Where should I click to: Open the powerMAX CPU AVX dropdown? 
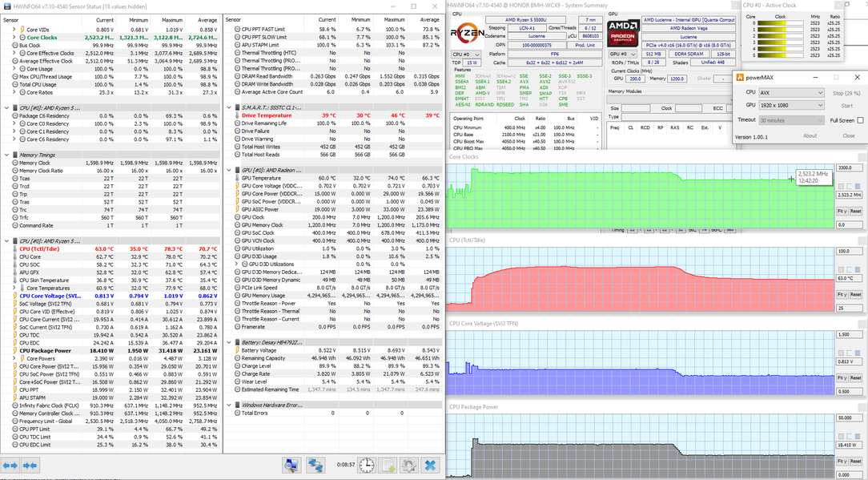tap(791, 93)
